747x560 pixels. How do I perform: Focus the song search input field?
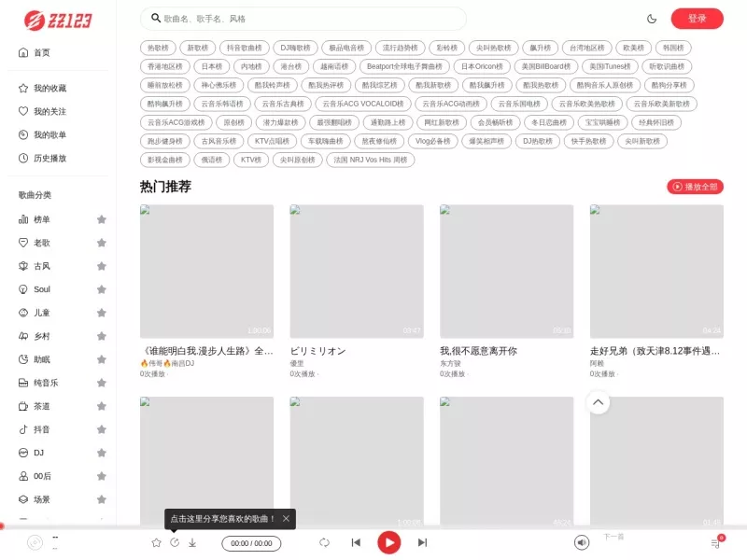coord(303,19)
